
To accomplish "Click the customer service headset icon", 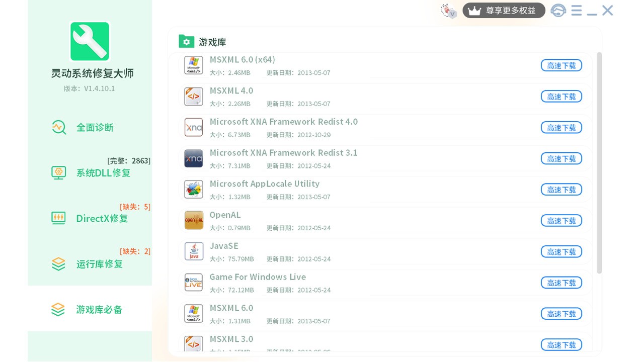I will pos(558,11).
